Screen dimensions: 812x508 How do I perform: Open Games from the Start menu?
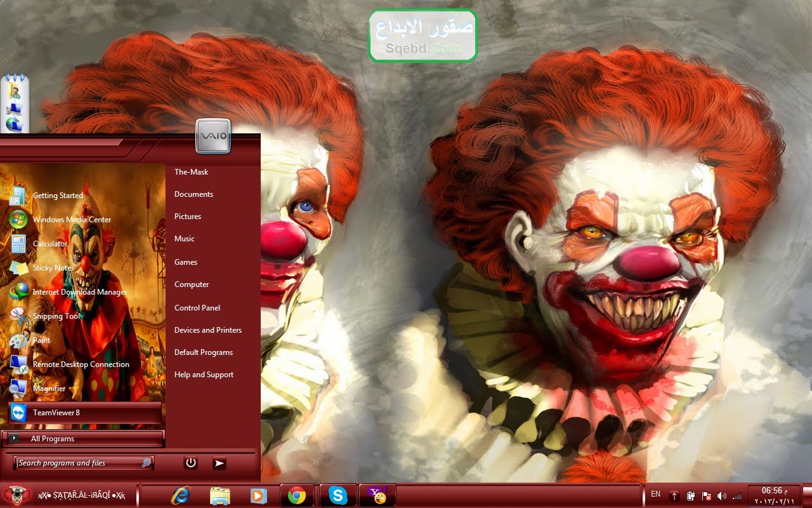point(186,262)
